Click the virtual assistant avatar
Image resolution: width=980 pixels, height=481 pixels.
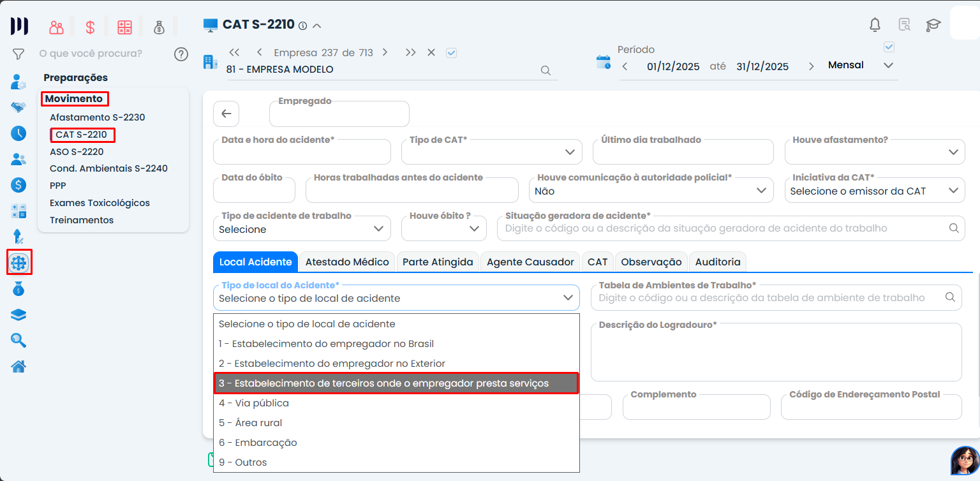(x=965, y=460)
